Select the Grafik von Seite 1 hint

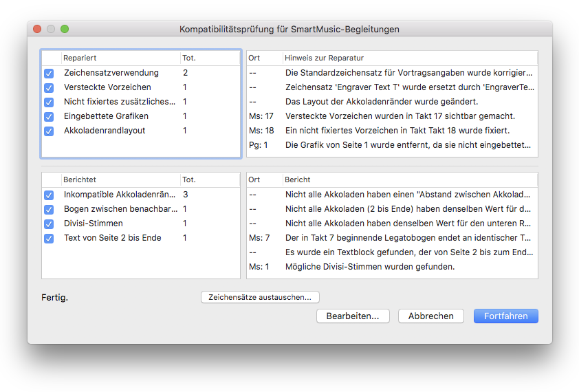click(x=408, y=145)
